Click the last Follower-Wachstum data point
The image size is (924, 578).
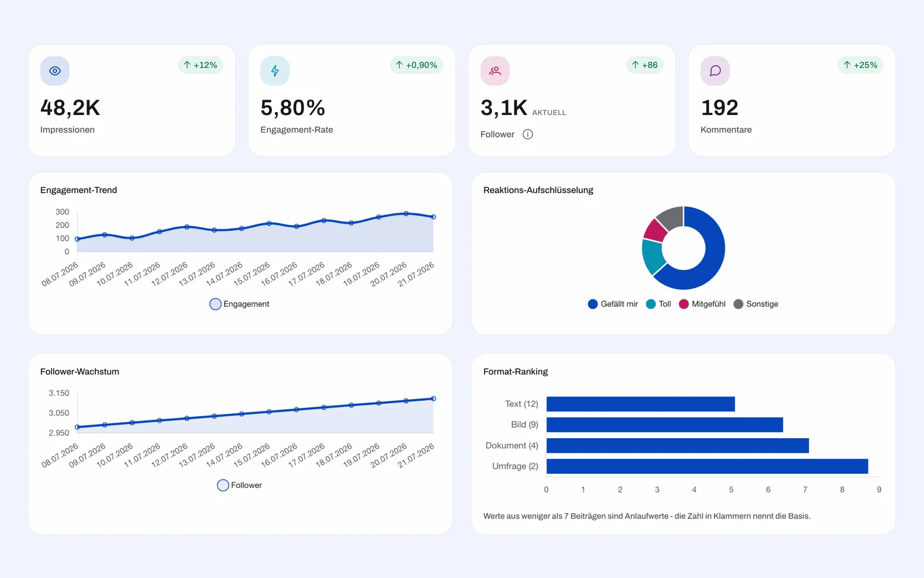tap(434, 399)
